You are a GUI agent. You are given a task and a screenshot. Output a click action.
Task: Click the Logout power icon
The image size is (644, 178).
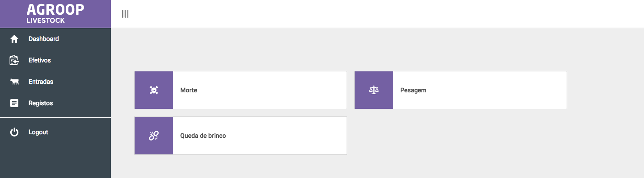click(14, 132)
